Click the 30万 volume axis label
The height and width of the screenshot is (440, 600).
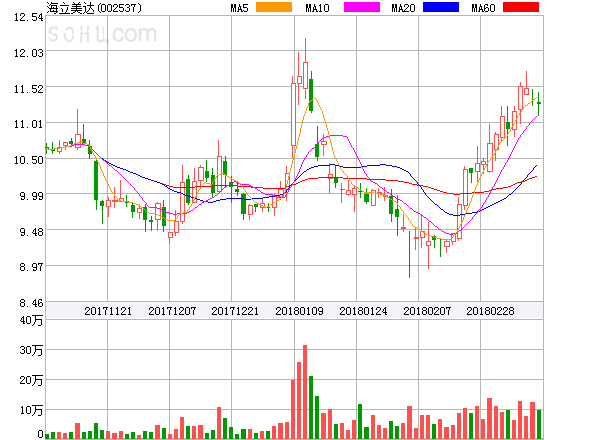point(31,350)
